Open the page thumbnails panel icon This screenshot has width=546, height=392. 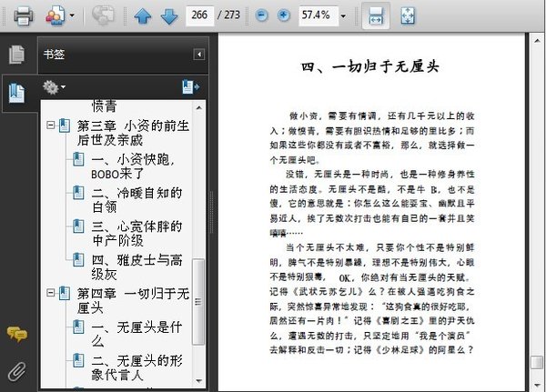(16, 55)
